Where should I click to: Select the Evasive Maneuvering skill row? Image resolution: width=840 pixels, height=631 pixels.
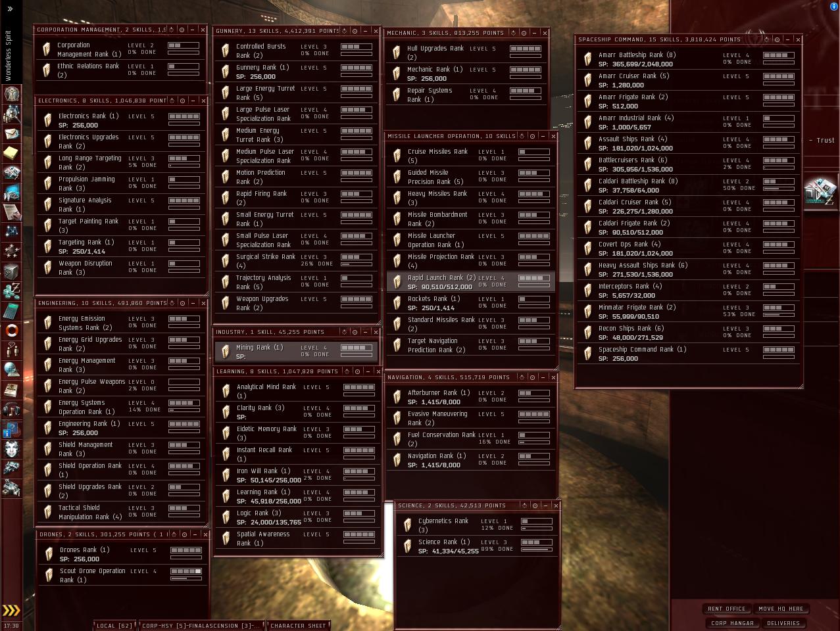point(471,418)
